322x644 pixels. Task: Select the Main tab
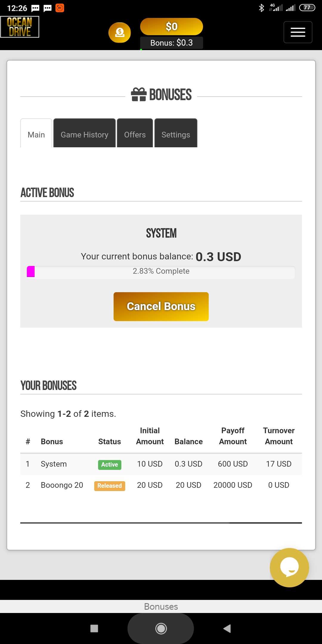[36, 135]
